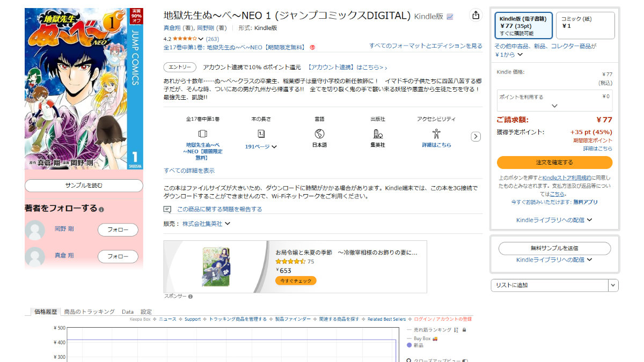Viewport: 644px width, 362px height.
Task: Select the コミック (紙) format option
Action: (x=585, y=26)
